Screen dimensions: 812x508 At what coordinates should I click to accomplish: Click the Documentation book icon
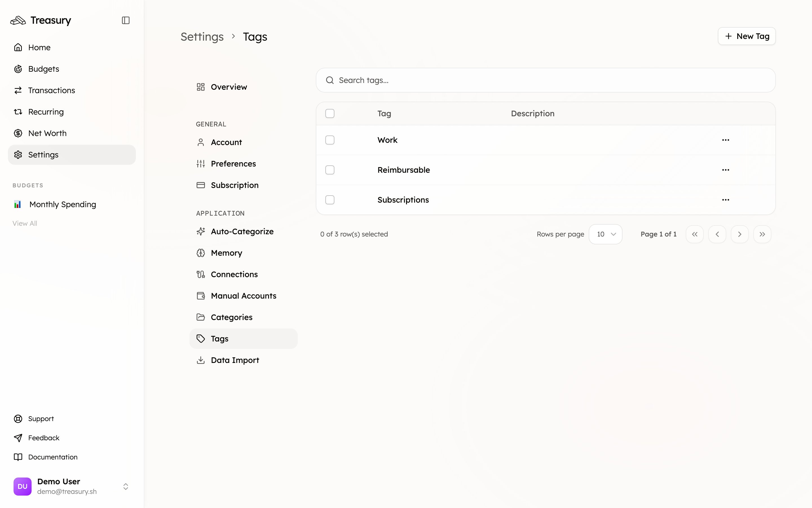click(x=18, y=457)
